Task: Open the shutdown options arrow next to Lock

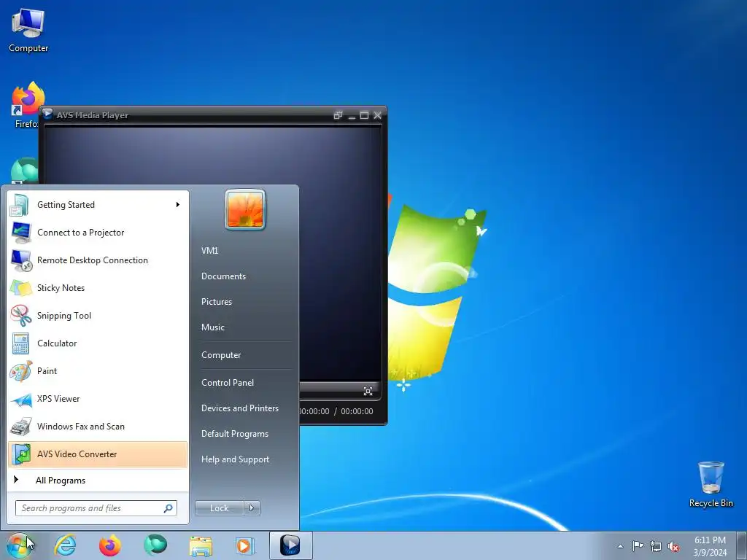Action: (x=252, y=508)
